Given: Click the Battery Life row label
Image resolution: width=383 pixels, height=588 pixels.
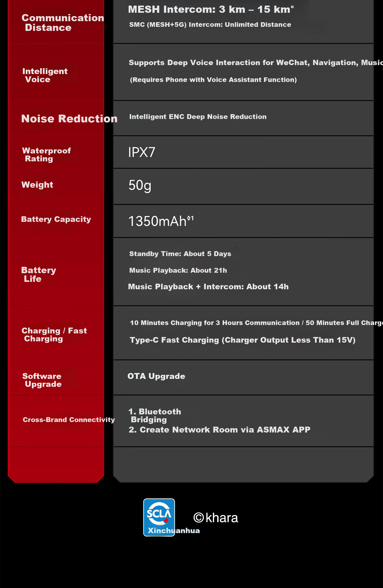Looking at the screenshot, I should tap(39, 274).
